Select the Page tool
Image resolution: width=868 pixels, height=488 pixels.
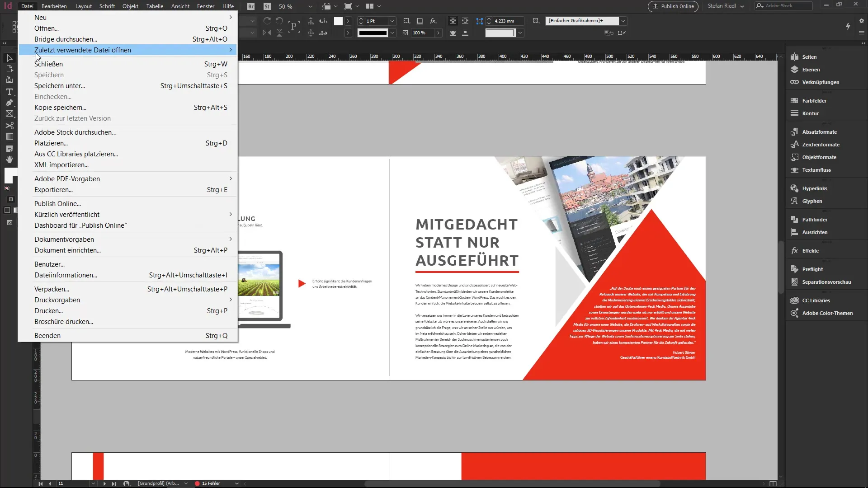point(9,69)
